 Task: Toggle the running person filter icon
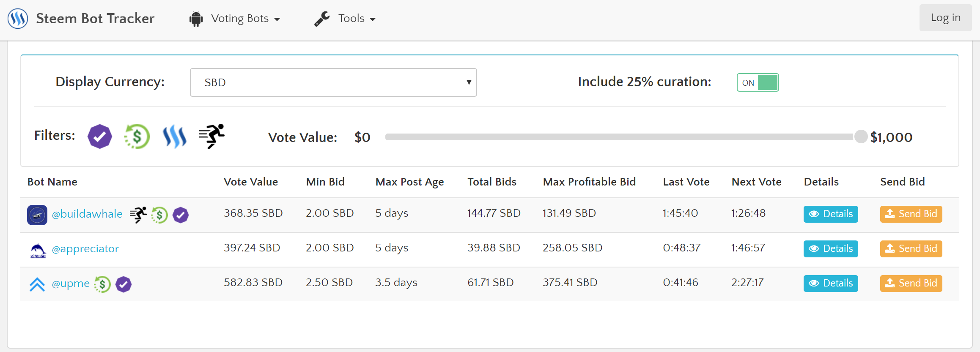click(212, 136)
